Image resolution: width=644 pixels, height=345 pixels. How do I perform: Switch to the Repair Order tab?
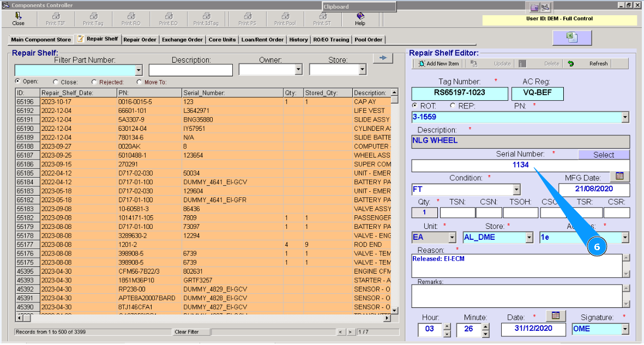(x=140, y=40)
